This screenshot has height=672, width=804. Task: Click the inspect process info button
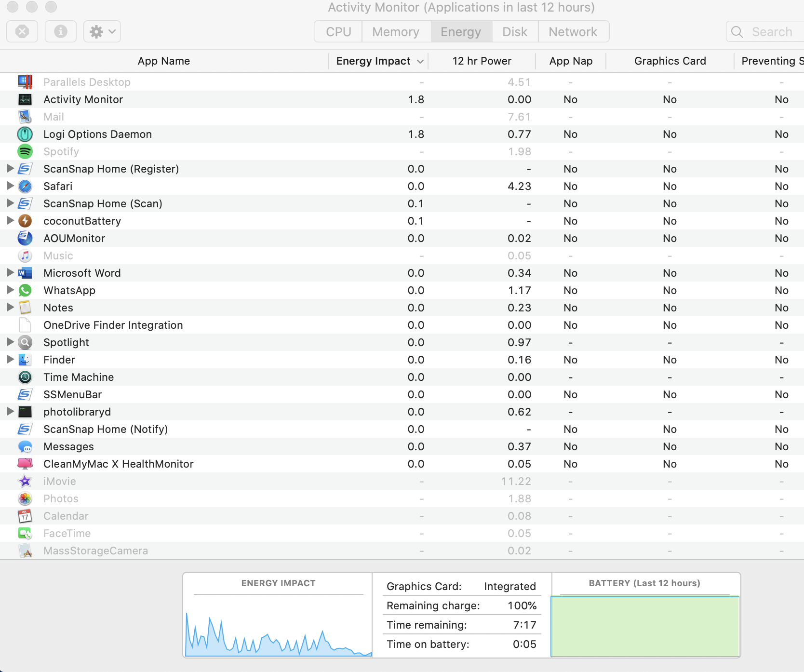coord(61,32)
